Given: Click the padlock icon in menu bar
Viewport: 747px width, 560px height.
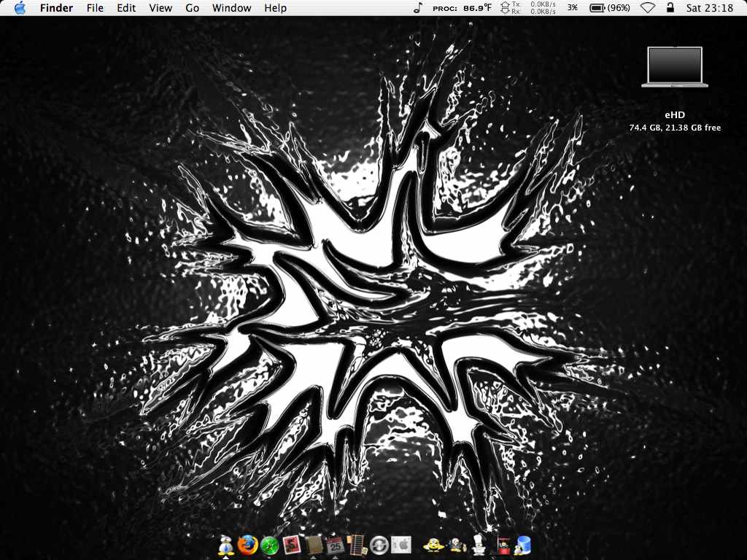Looking at the screenshot, I should [x=670, y=8].
